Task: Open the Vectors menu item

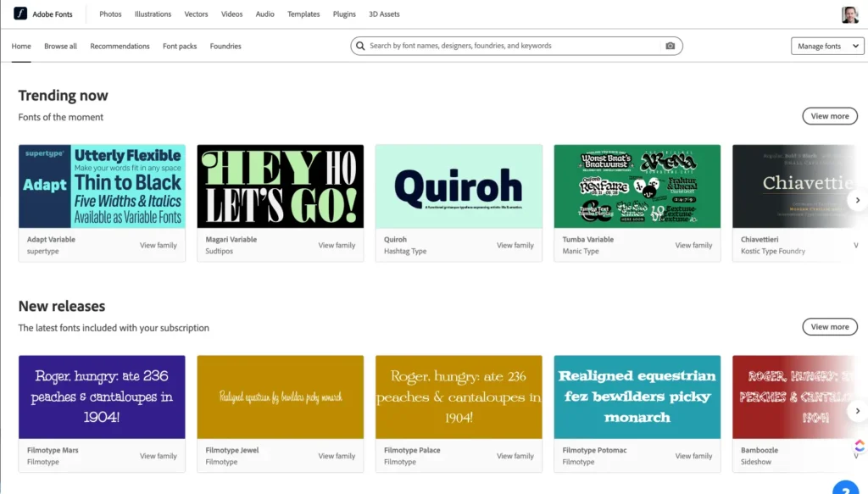Action: (x=196, y=14)
